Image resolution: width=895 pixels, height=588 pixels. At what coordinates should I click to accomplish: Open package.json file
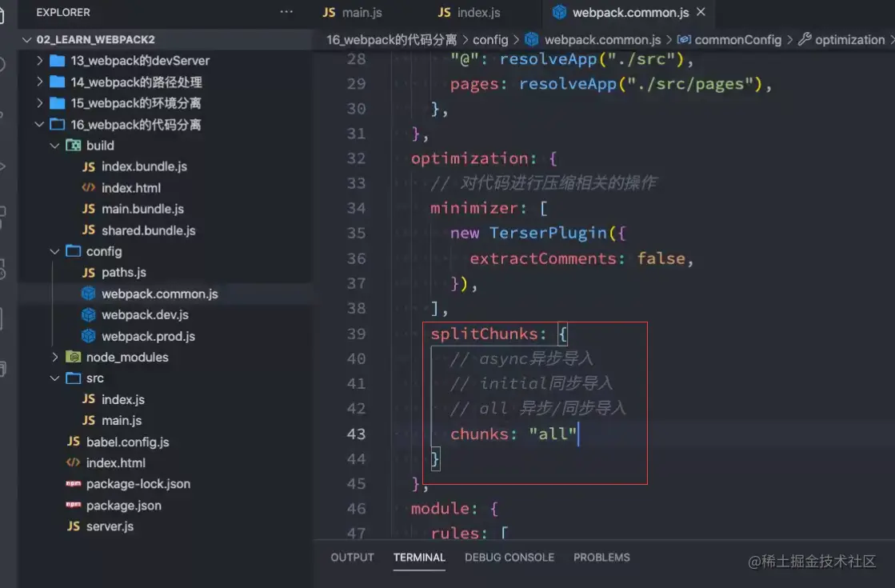tap(123, 506)
